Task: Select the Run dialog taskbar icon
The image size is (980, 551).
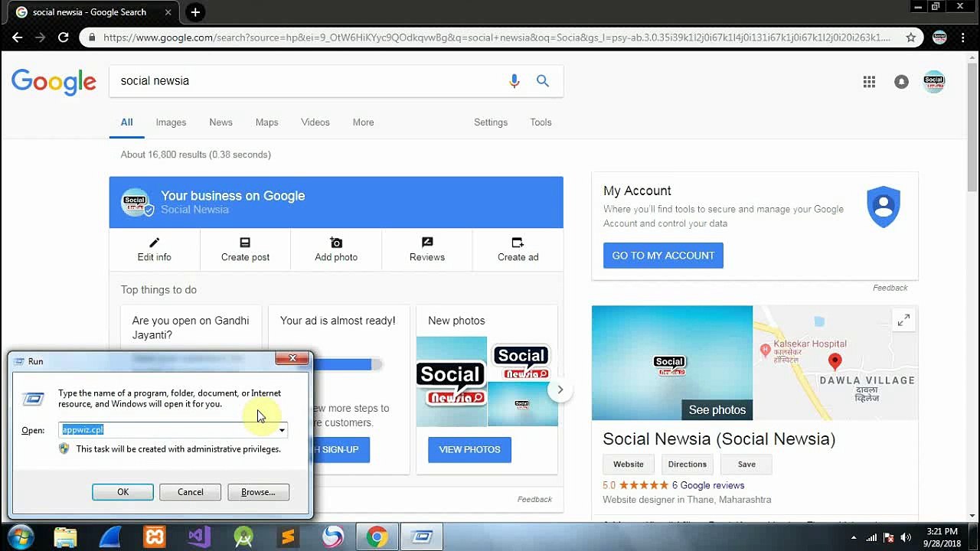Action: pos(421,537)
